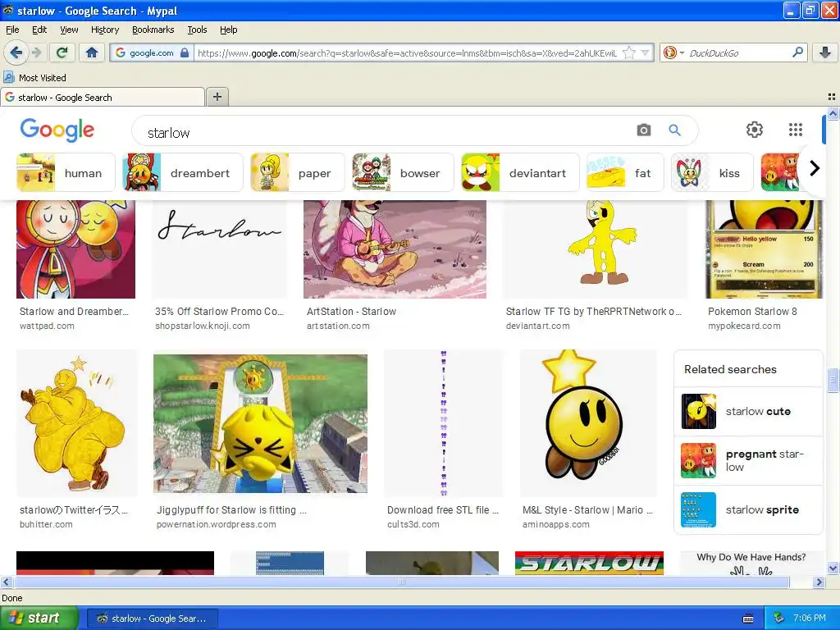Open the File menu

[12, 30]
